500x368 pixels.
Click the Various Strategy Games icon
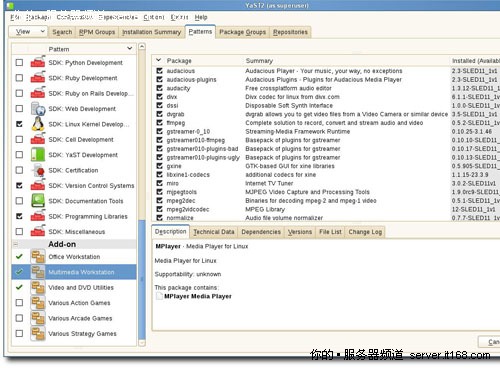38,333
